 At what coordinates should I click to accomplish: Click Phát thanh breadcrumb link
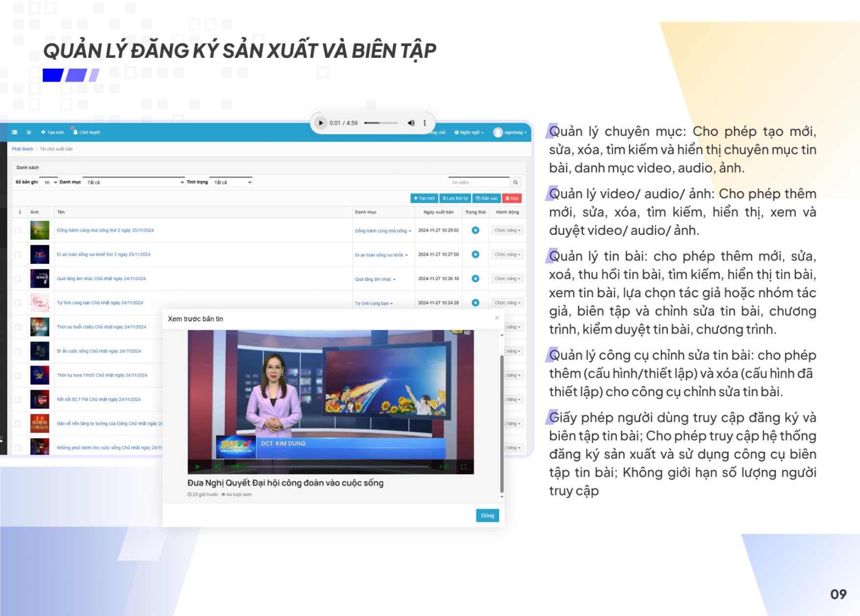[23, 149]
